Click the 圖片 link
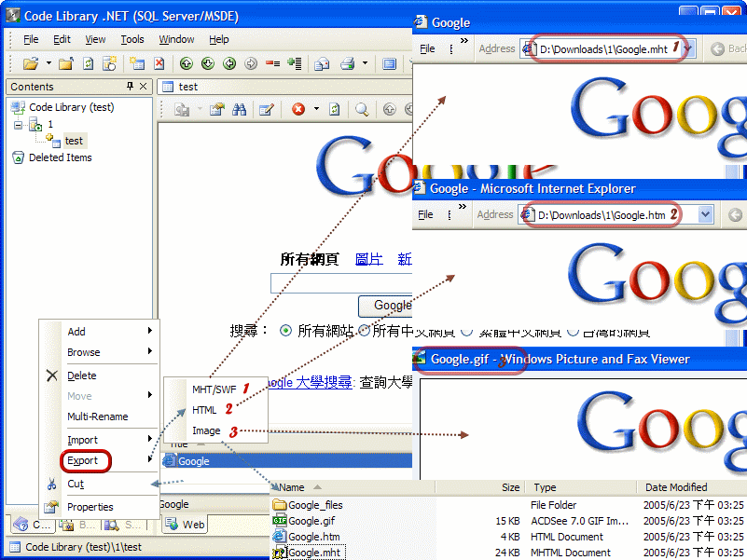The height and width of the screenshot is (560, 747). click(x=368, y=259)
